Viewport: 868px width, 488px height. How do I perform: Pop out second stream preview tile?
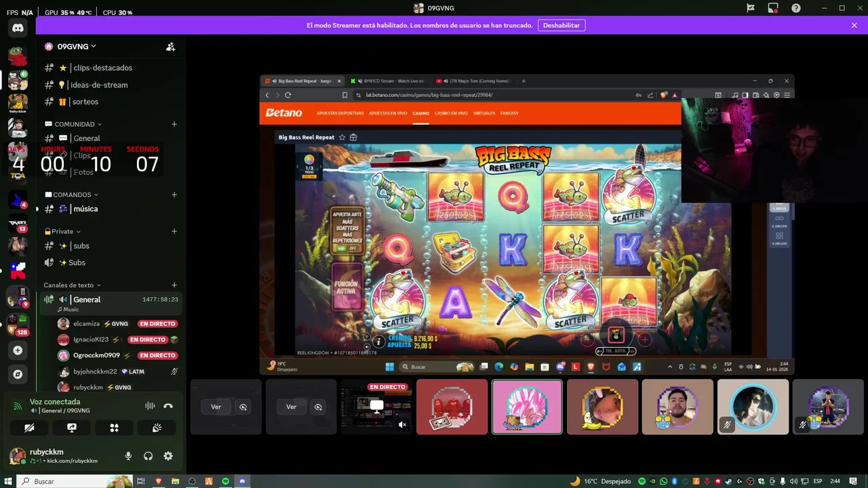[x=318, y=407]
